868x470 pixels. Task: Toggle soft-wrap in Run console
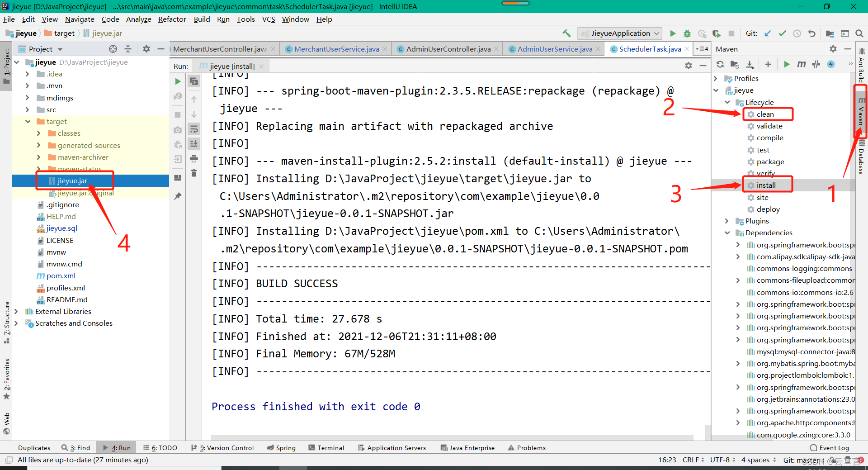194,130
